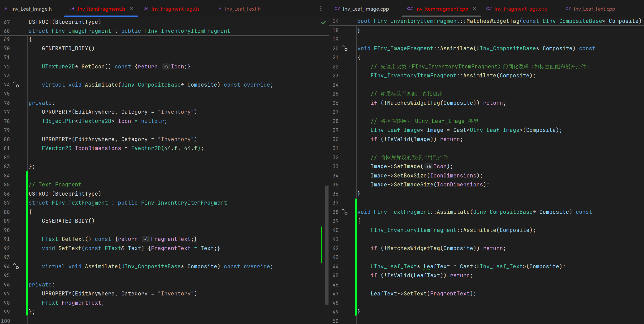
Task: Close the Inv_ItemFragment.h tab
Action: pos(132,9)
